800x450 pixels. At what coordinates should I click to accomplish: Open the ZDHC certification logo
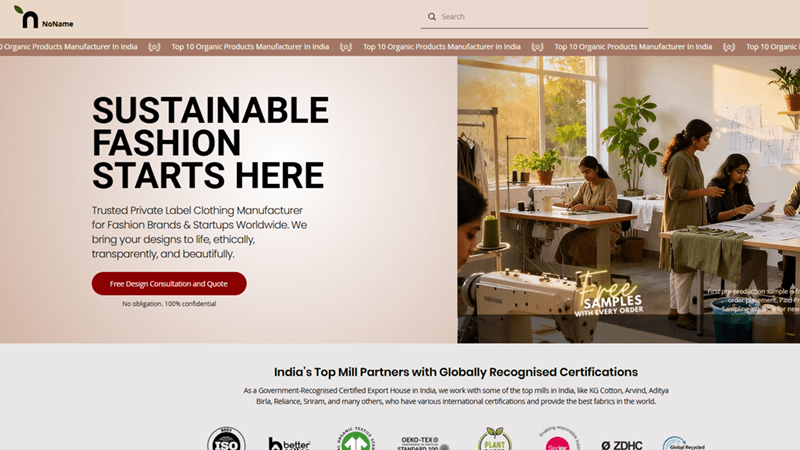pyautogui.click(x=621, y=445)
